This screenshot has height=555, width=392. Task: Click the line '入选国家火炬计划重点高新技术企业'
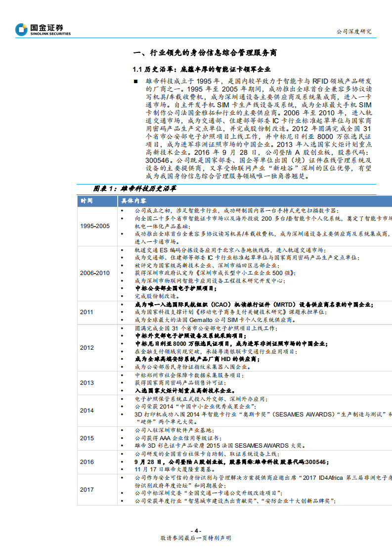click(x=185, y=391)
